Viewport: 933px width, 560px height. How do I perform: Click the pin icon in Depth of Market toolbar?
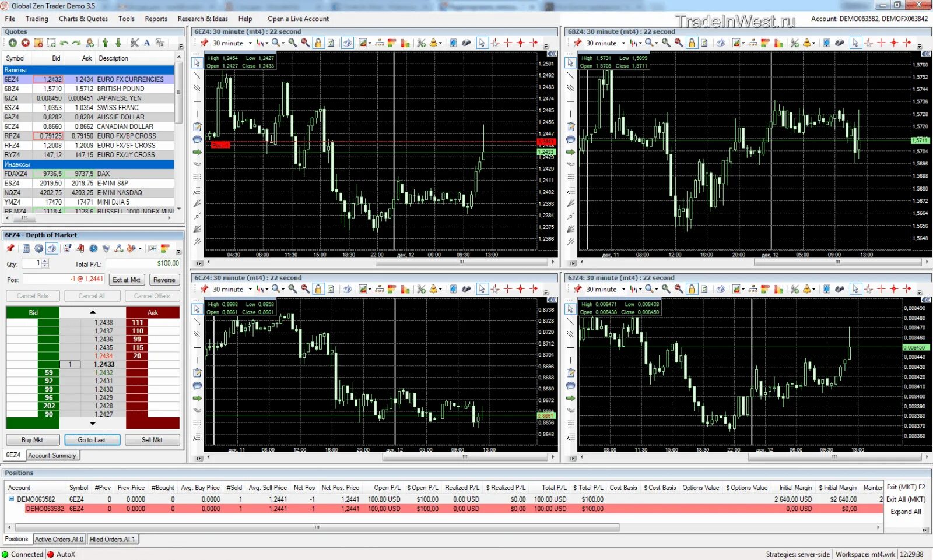tap(10, 249)
